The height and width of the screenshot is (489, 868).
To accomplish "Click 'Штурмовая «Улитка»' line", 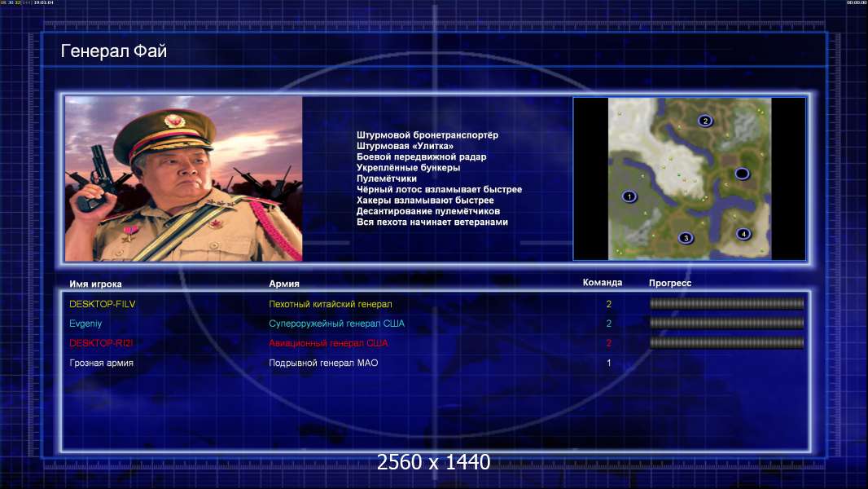I will tap(405, 146).
